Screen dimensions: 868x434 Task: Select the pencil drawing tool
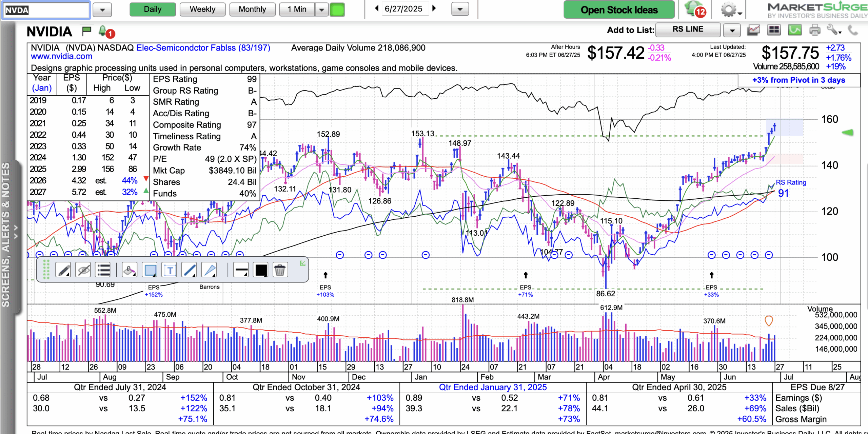[63, 270]
